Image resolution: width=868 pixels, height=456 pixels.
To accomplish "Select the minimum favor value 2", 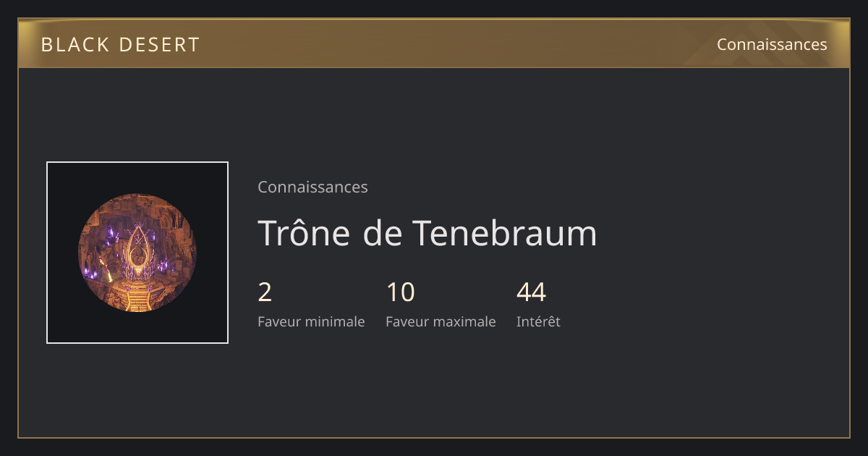I will [x=265, y=292].
